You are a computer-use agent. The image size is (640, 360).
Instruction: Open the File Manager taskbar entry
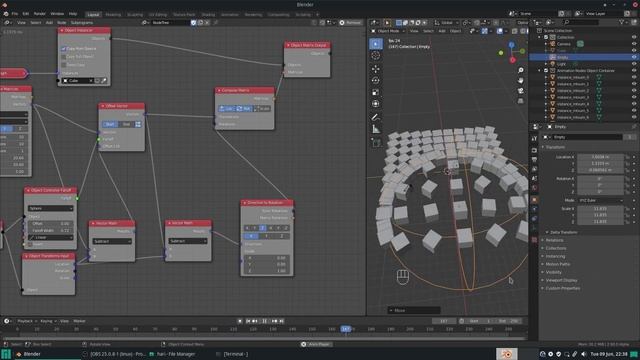pyautogui.click(x=172, y=354)
